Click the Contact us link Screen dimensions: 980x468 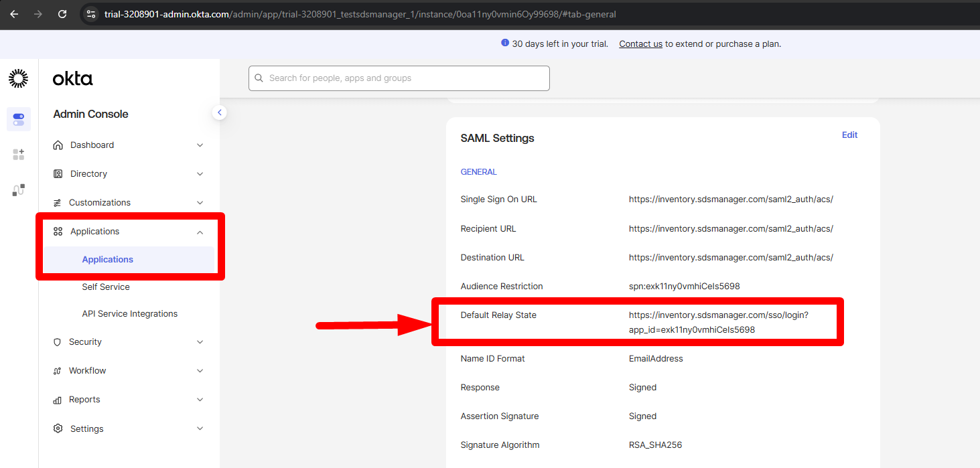click(x=640, y=44)
